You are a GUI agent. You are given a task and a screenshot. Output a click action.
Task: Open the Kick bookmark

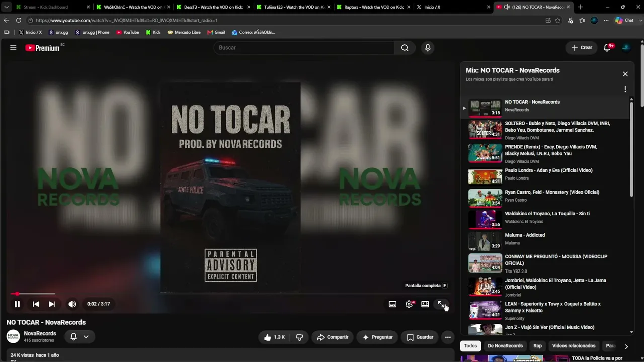(x=153, y=32)
